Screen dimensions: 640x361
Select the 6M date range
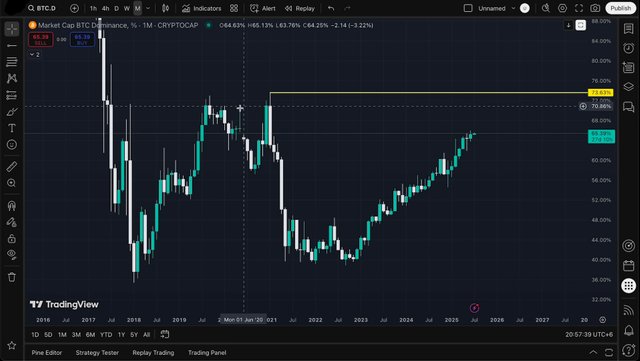[x=90, y=334]
